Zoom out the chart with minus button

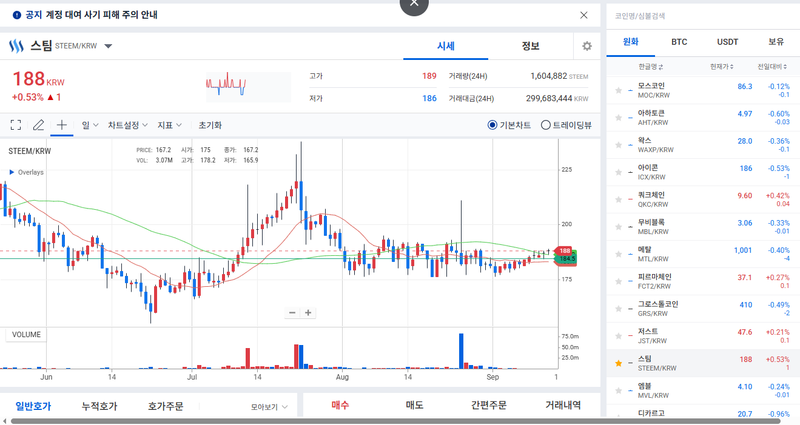coord(292,313)
